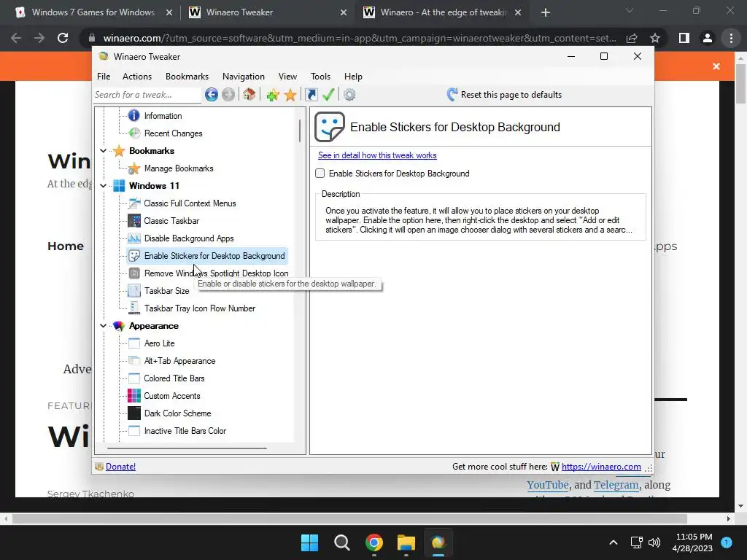
Task: Click the Taskbar Size icon
Action: [x=134, y=290]
